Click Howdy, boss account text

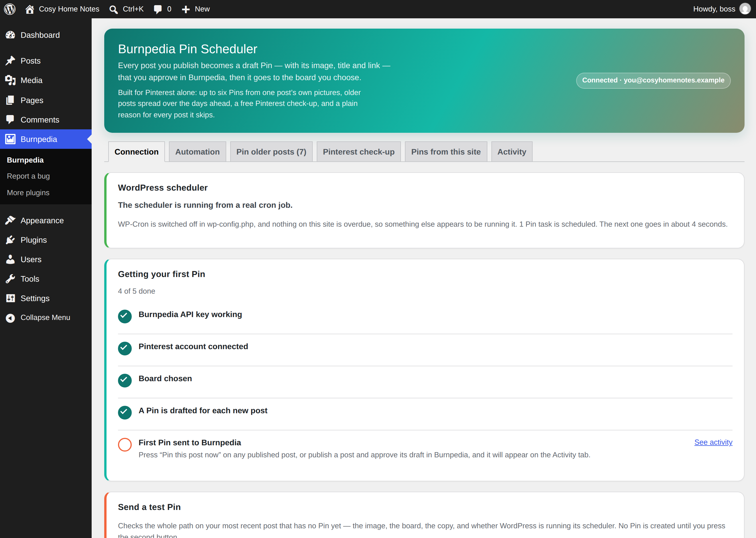point(714,9)
